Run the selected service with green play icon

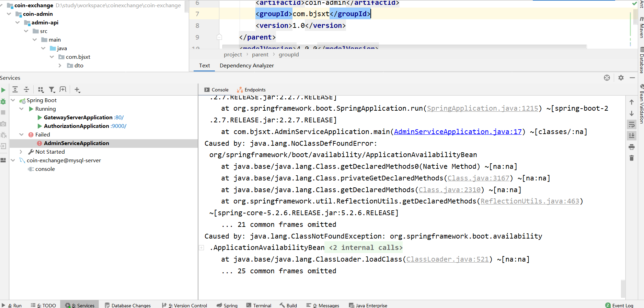(x=3, y=90)
